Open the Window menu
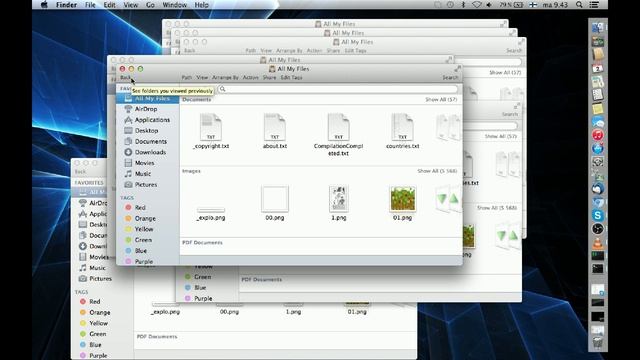This screenshot has width=640, height=360. [175, 5]
